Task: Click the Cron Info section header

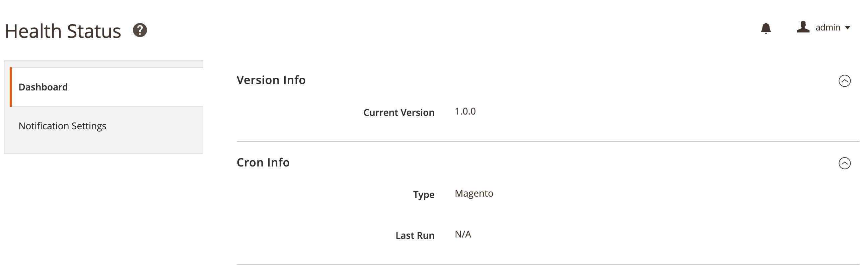Action: (x=263, y=162)
